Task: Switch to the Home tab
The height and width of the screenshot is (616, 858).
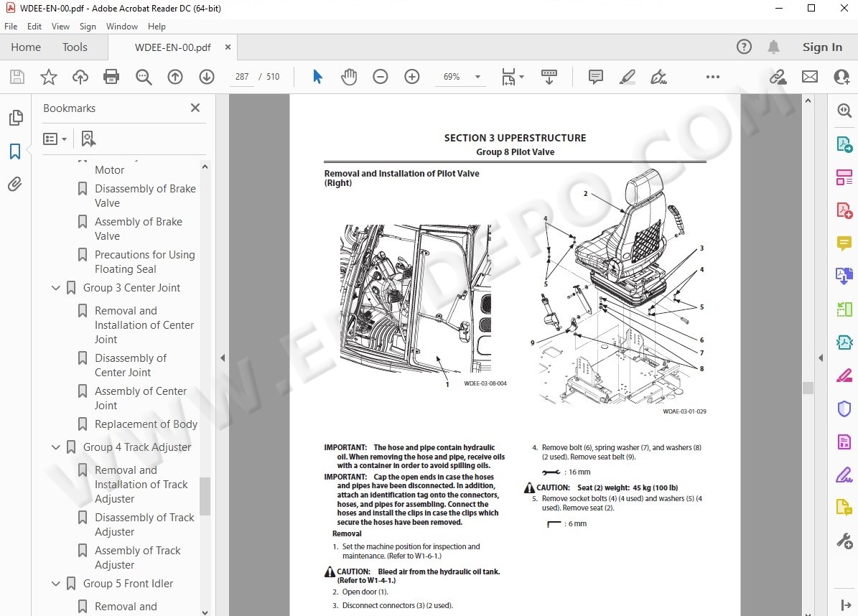Action: pyautogui.click(x=26, y=47)
